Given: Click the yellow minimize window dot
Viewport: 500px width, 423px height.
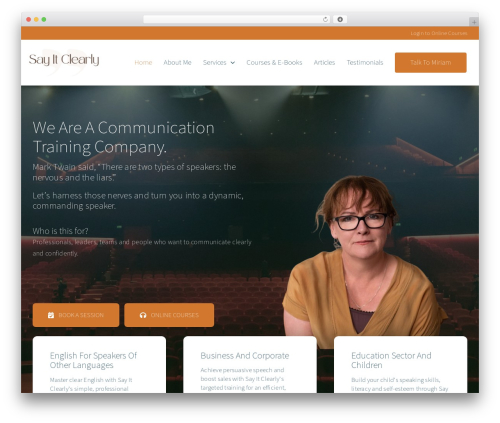Looking at the screenshot, I should 36,19.
